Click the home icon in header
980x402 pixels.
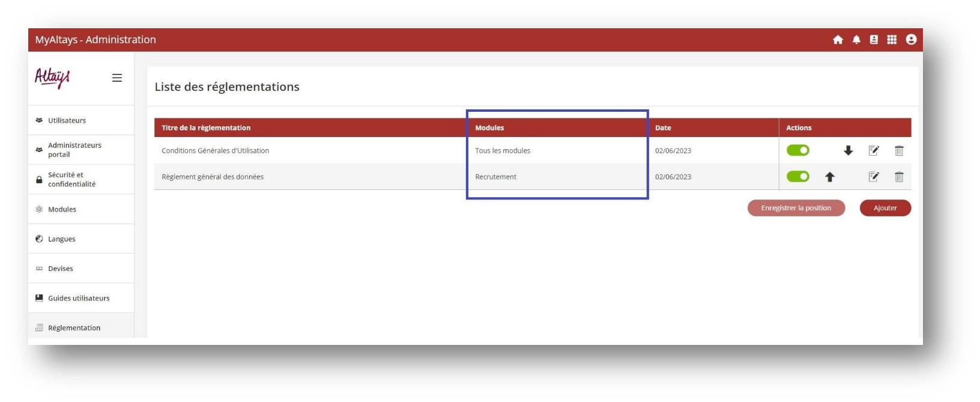[838, 40]
